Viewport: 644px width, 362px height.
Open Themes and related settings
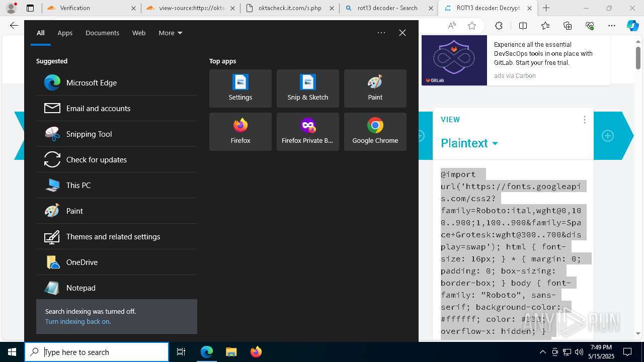pyautogui.click(x=117, y=236)
